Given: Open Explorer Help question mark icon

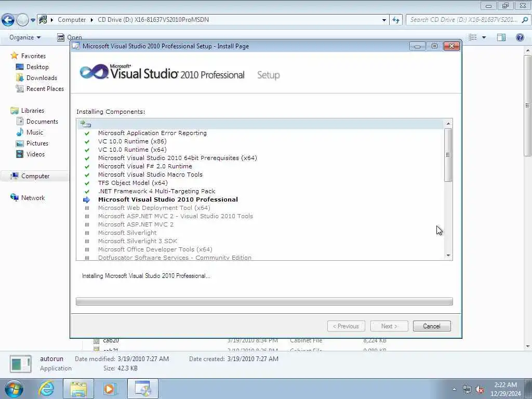Looking at the screenshot, I should [520, 37].
